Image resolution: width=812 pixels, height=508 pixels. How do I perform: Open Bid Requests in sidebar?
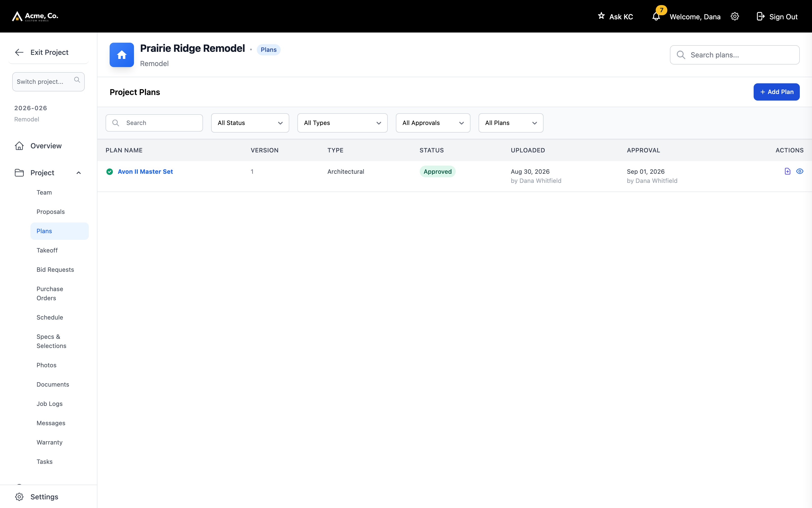click(x=55, y=270)
